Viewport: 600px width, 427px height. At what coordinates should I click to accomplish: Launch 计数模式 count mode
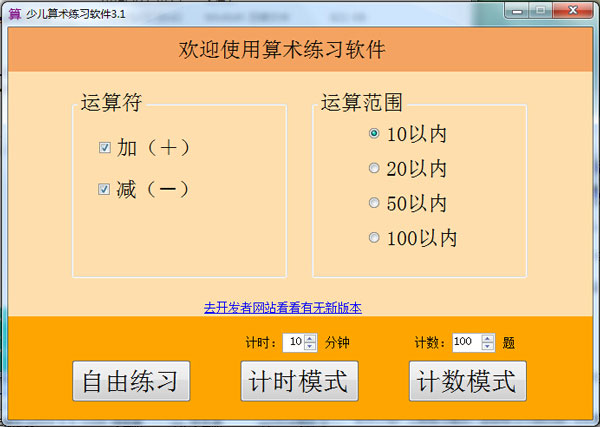coord(467,381)
